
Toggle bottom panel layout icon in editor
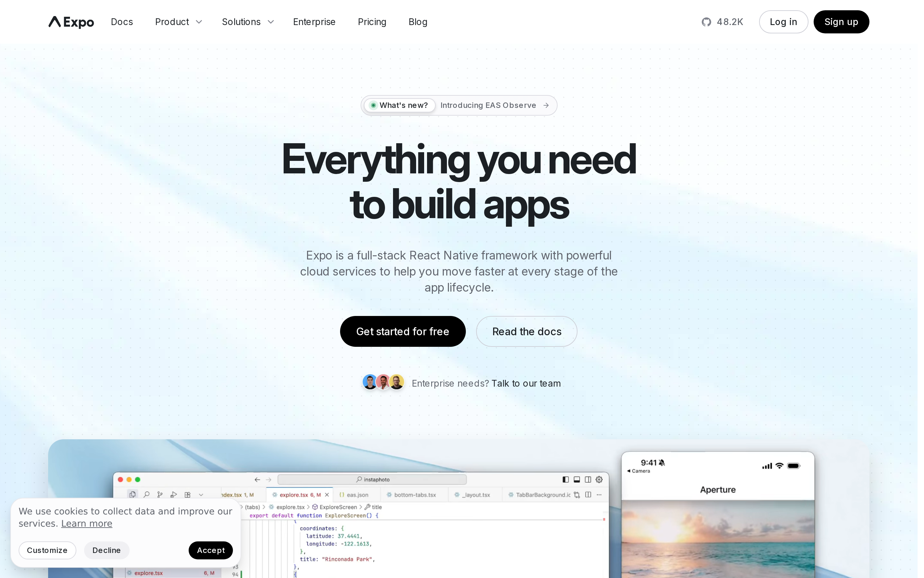coord(577,479)
